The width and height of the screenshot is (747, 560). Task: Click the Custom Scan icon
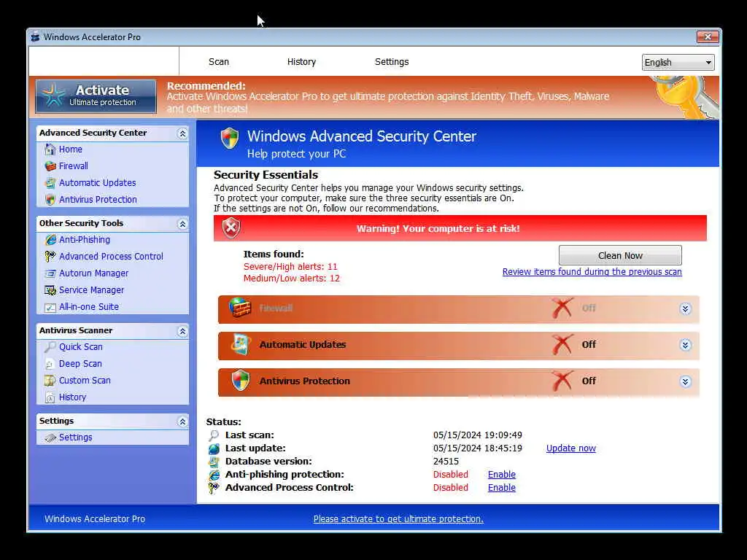[50, 381]
